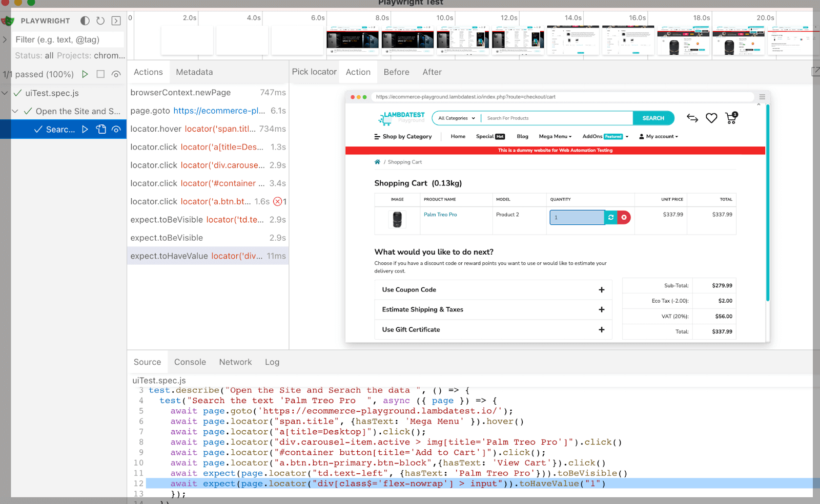The image size is (820, 504).
Task: Click the Pick locator button
Action: pos(314,72)
